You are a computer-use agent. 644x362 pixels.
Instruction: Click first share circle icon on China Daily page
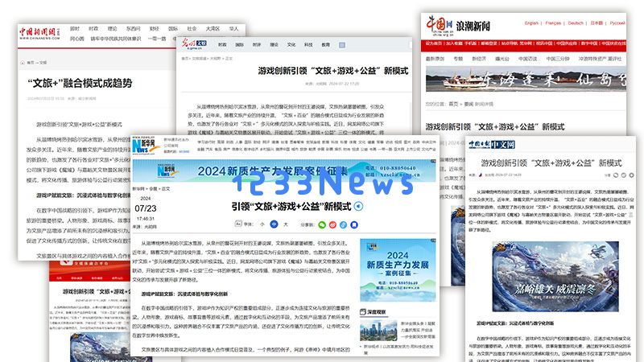coord(616,175)
